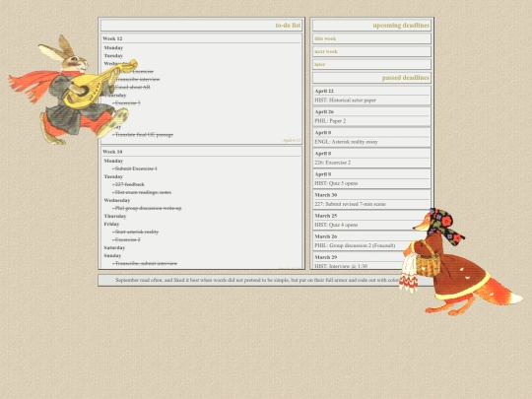
Task: Click the struck-out 'Excercise 2' task in Week 10
Action: 127,239
